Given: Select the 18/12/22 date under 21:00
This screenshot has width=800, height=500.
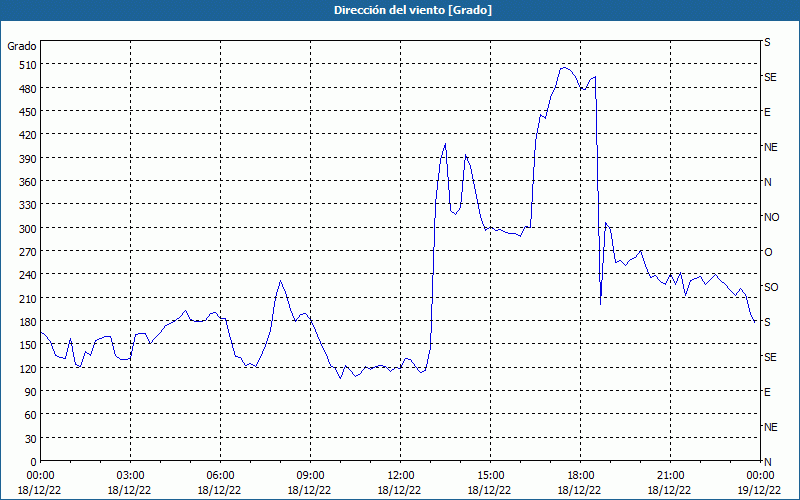Looking at the screenshot, I should [x=669, y=490].
